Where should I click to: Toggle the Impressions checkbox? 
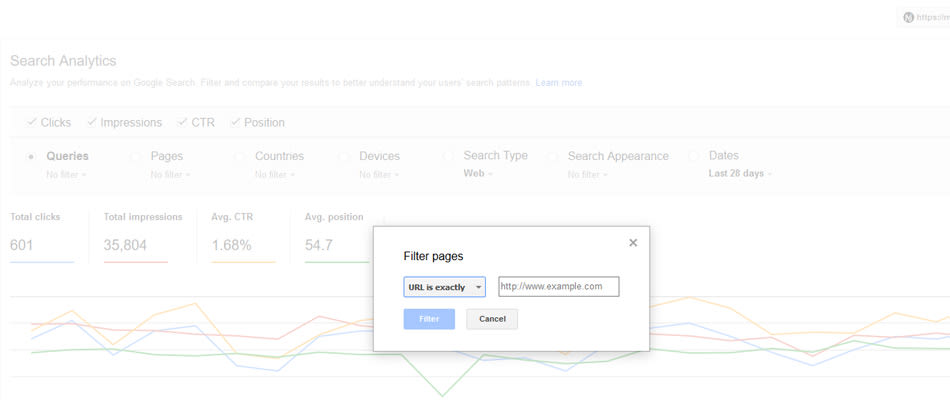click(91, 122)
